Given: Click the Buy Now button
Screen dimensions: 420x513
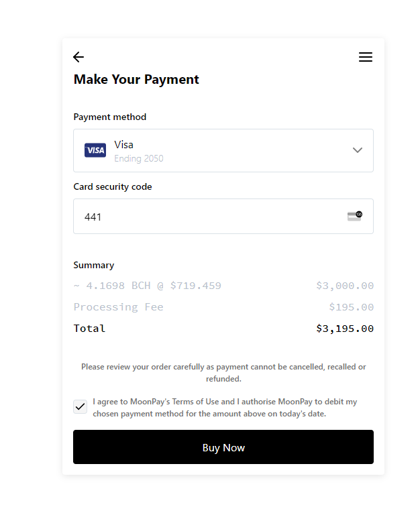Looking at the screenshot, I should click(x=223, y=447).
